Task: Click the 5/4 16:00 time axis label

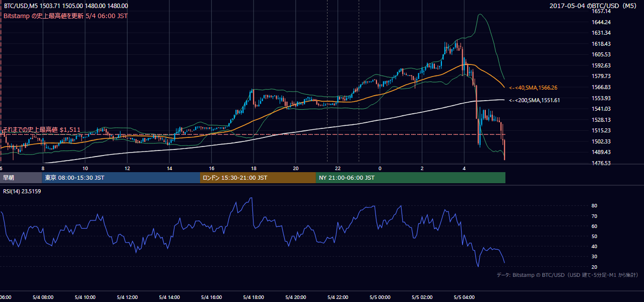Action: pyautogui.click(x=211, y=297)
